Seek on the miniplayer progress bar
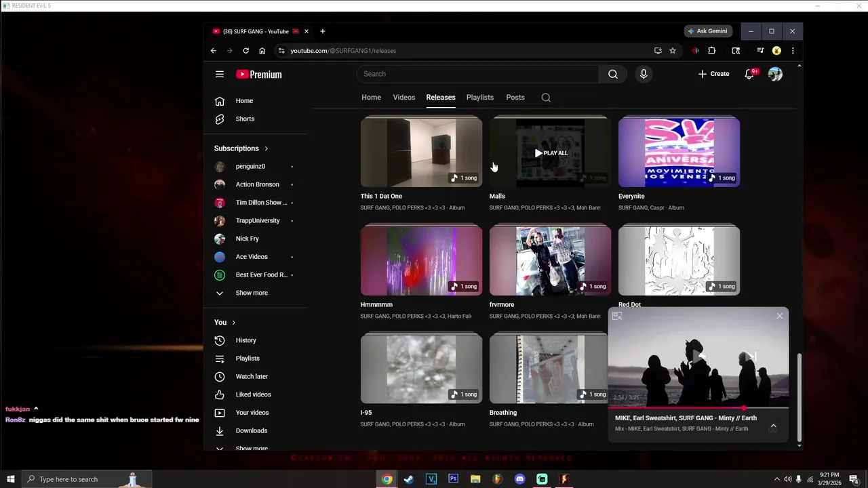 point(698,408)
